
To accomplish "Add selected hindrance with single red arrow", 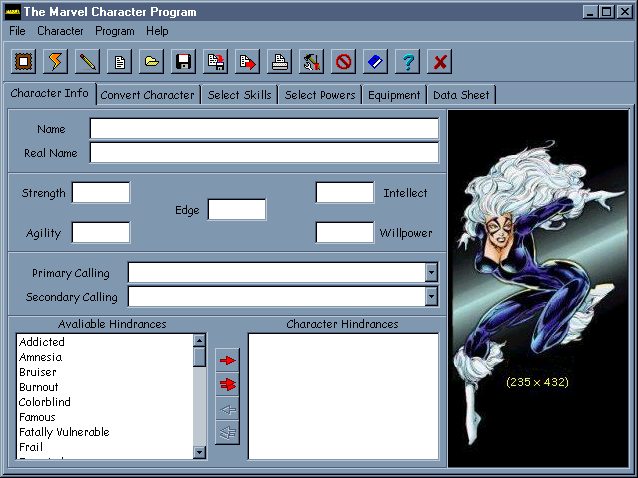I will click(228, 360).
